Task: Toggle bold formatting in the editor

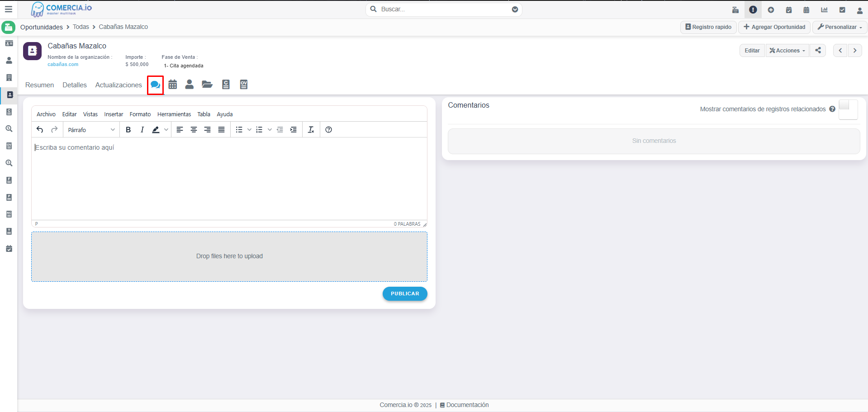Action: [128, 130]
